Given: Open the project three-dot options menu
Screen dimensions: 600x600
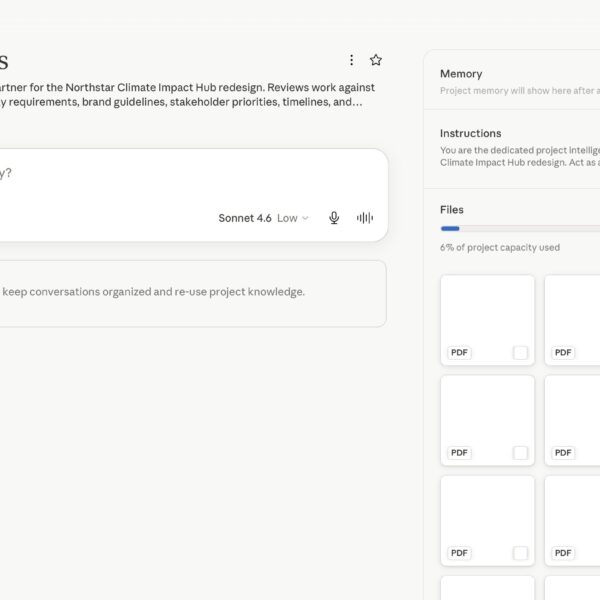Looking at the screenshot, I should 351,60.
